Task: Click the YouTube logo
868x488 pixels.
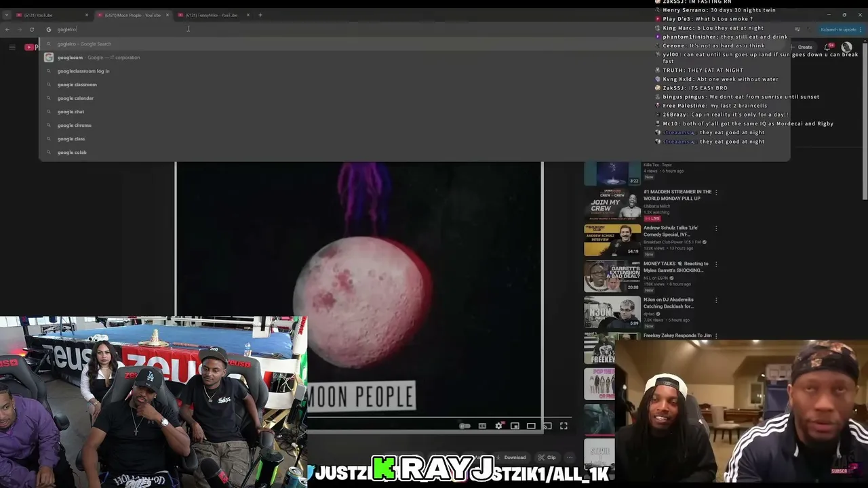Action: 31,47
